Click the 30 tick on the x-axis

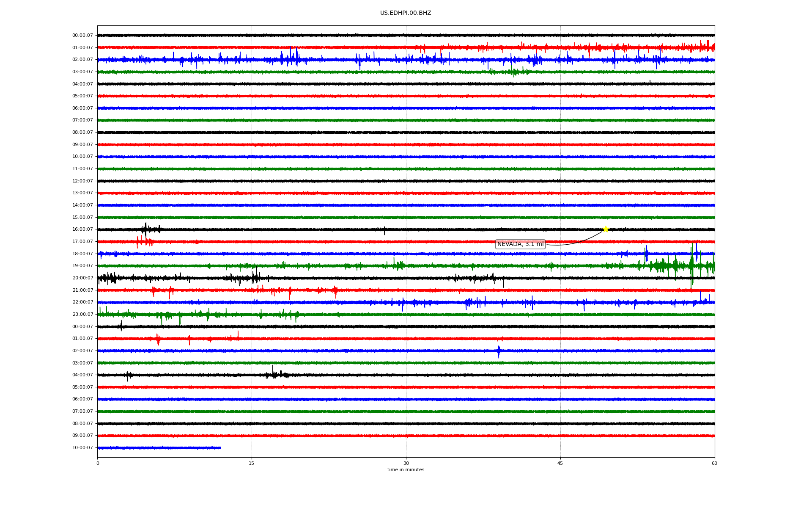coord(406,463)
